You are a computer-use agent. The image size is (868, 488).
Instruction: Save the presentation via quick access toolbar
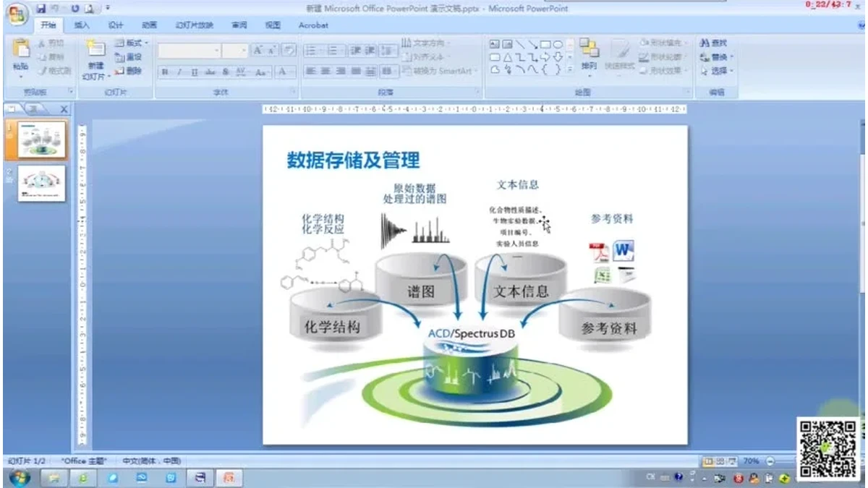click(x=41, y=9)
